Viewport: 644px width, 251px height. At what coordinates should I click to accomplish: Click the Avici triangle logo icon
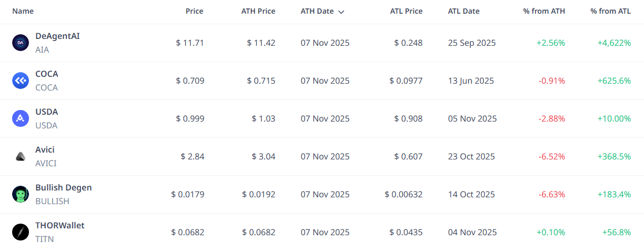21,156
